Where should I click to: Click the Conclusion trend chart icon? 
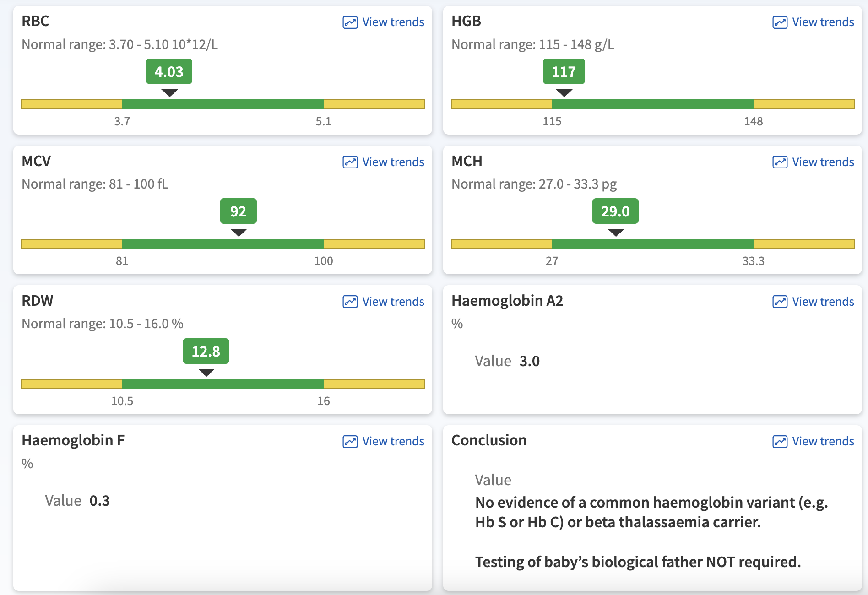point(780,441)
